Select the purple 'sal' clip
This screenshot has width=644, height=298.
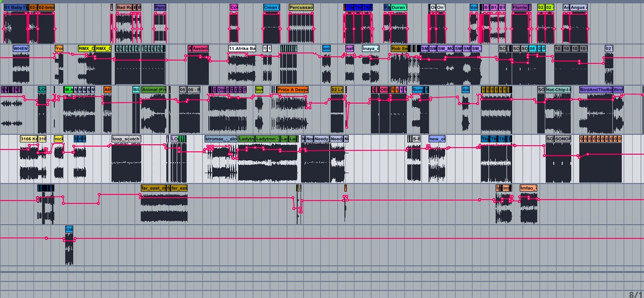pos(350,48)
